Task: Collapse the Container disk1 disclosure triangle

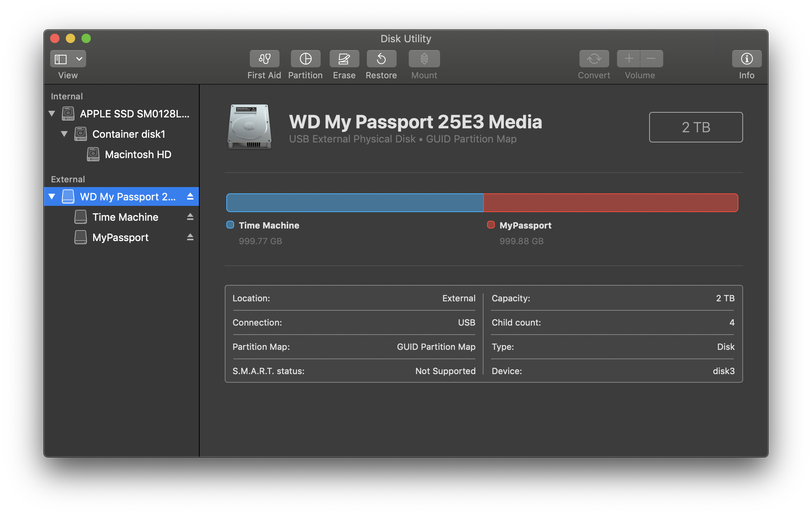Action: (x=64, y=134)
